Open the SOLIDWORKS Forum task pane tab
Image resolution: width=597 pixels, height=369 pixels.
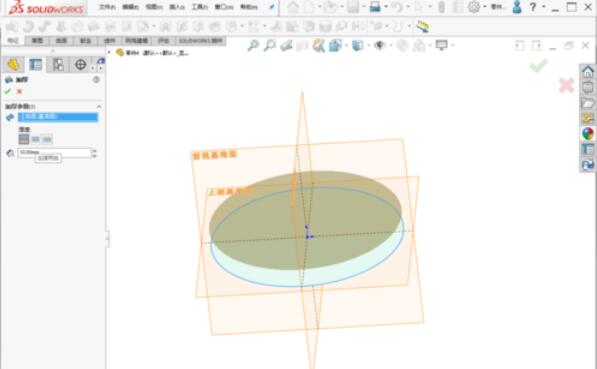coord(588,165)
